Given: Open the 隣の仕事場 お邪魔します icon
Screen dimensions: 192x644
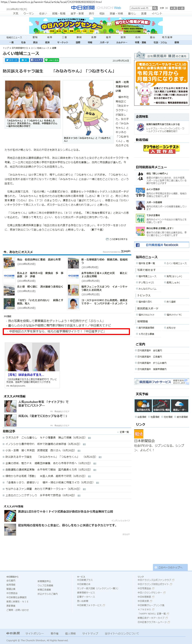Looking at the screenshot, I should 140,231.
